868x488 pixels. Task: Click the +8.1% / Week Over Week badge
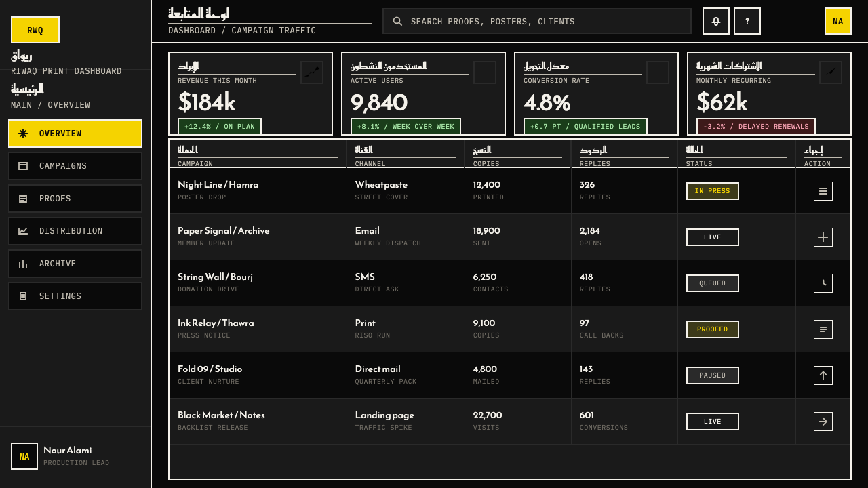(x=406, y=127)
